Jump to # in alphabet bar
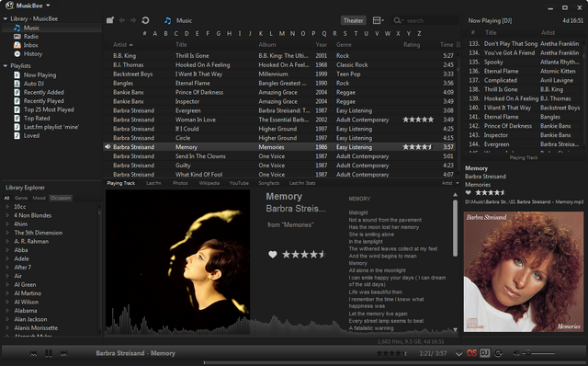Screen dimensions: 588x366 tap(144, 33)
